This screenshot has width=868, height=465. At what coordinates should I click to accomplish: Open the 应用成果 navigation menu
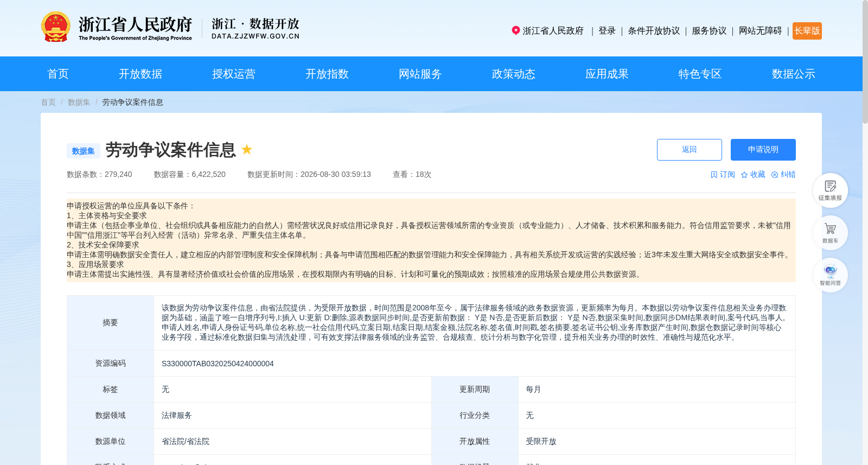(607, 74)
